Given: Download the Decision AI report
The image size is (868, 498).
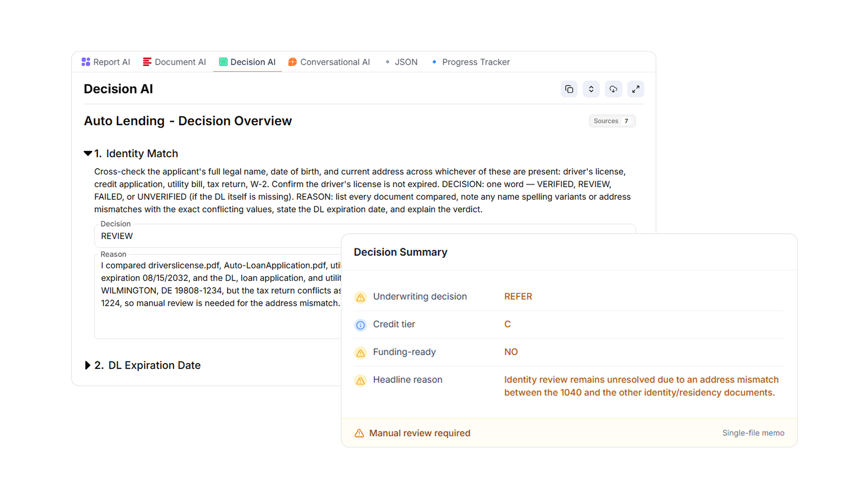Looking at the screenshot, I should (613, 89).
